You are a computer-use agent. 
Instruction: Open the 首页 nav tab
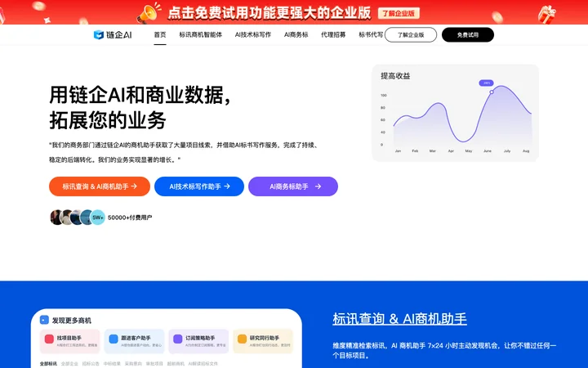tap(160, 35)
